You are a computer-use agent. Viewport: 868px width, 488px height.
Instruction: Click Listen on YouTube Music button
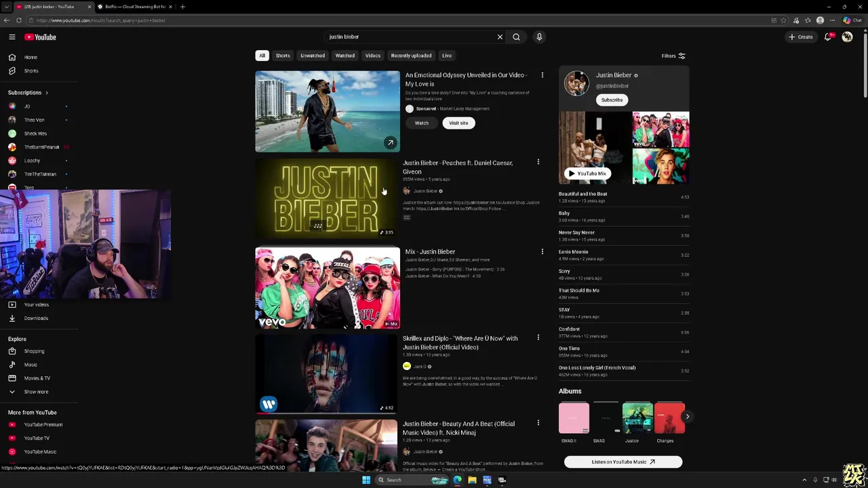[x=623, y=462]
